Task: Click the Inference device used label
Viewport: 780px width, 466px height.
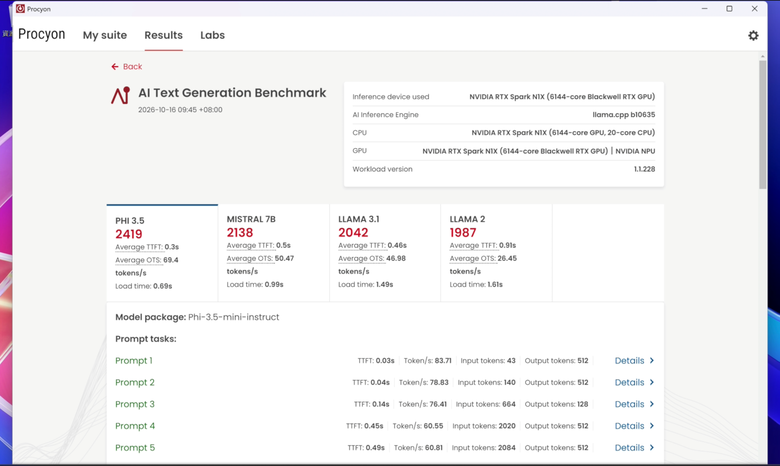Action: point(390,97)
